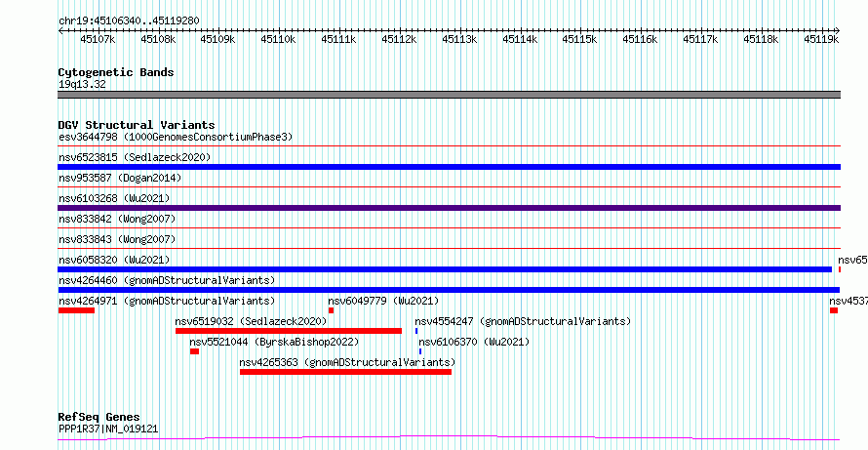This screenshot has width=868, height=450.
Task: Click the PPP1R37|NM_019121 gene label
Action: tap(108, 429)
